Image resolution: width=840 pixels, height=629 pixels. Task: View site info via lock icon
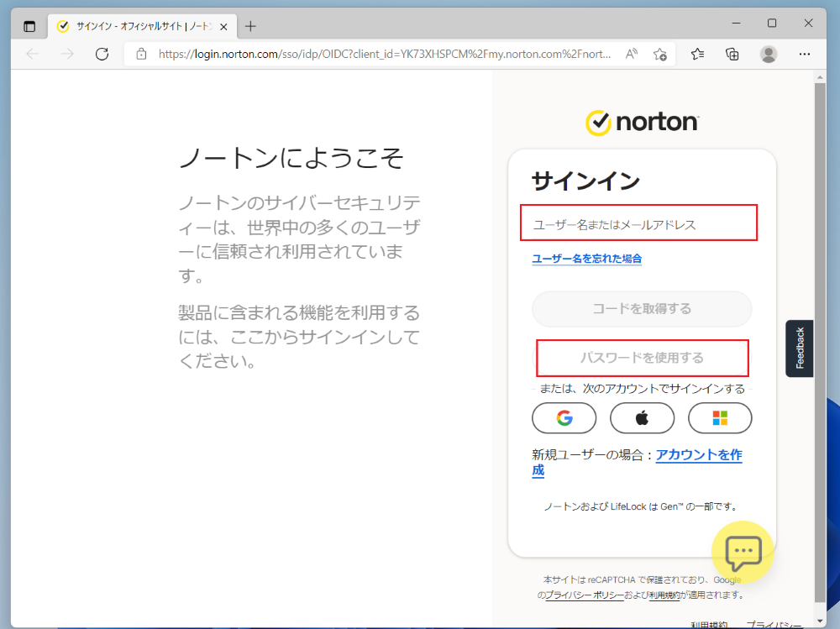pos(141,54)
